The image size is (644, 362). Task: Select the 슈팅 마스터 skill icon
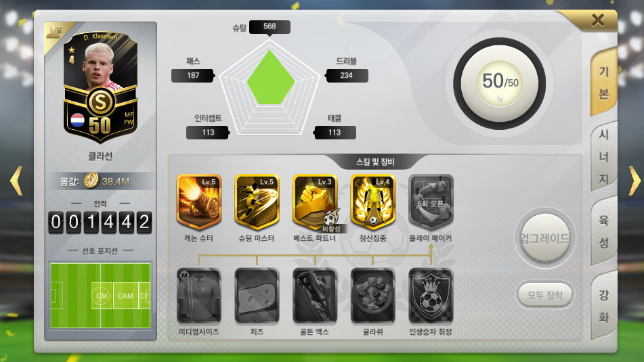(257, 202)
